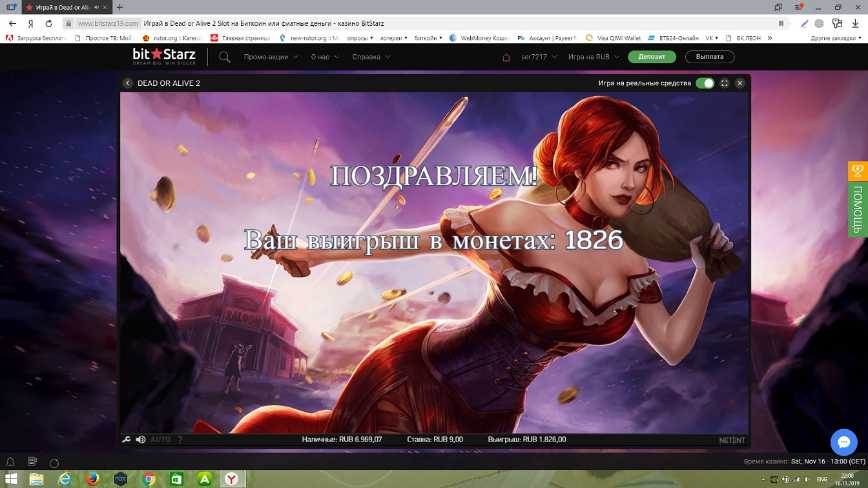Open the Игра на RUB currency dropdown
This screenshot has width=868, height=488.
point(594,57)
